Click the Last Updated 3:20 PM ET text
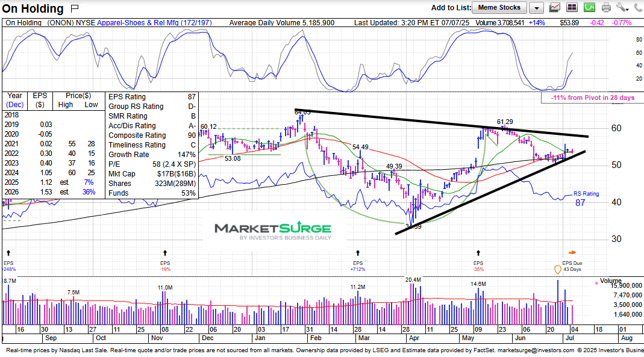 (412, 22)
